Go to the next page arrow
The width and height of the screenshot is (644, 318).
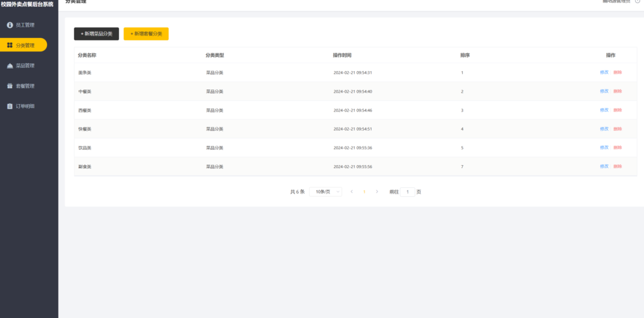point(377,192)
